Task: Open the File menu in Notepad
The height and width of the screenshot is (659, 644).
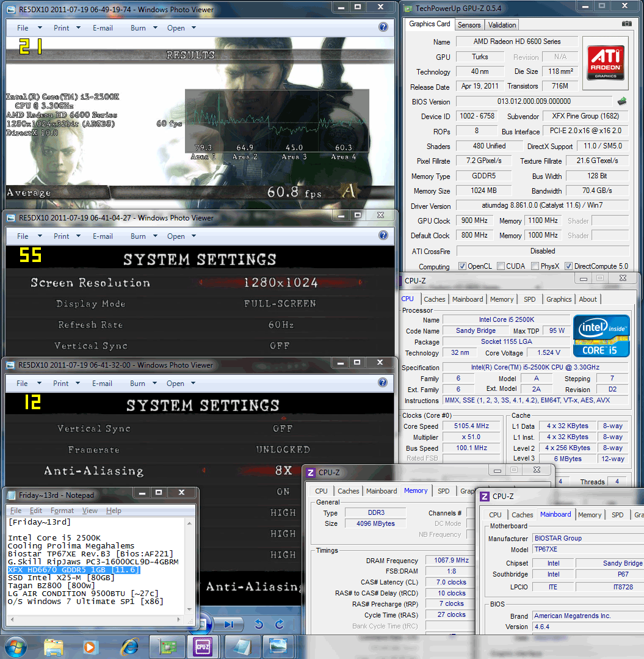Action: (16, 510)
